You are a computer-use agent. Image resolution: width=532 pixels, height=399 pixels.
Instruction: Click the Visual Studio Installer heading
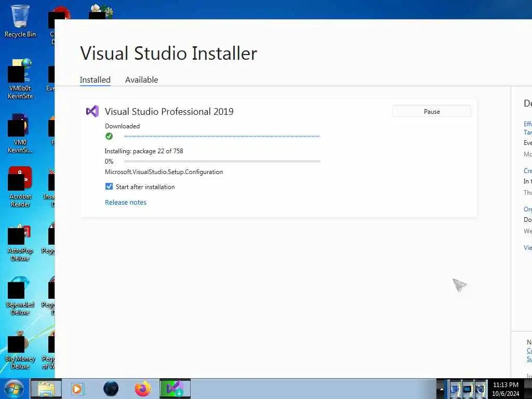point(169,54)
